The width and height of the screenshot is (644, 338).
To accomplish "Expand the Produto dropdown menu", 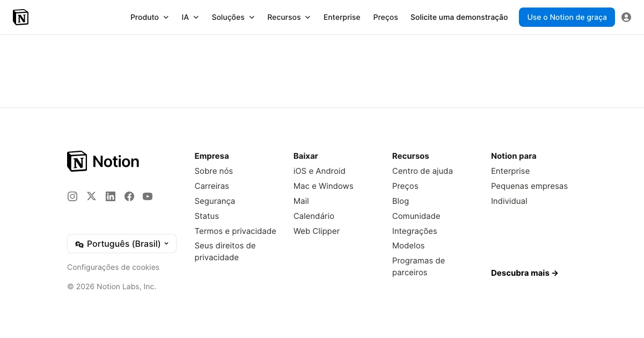I will pos(149,17).
